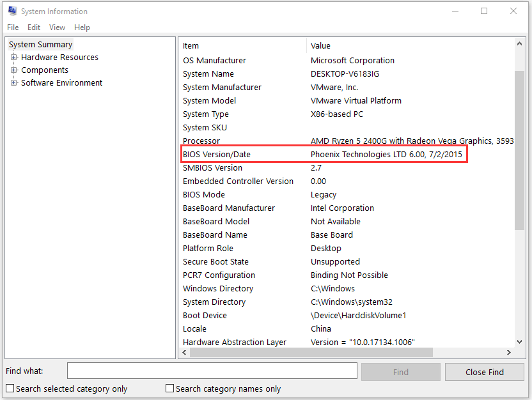Expand the Components node

[13, 70]
